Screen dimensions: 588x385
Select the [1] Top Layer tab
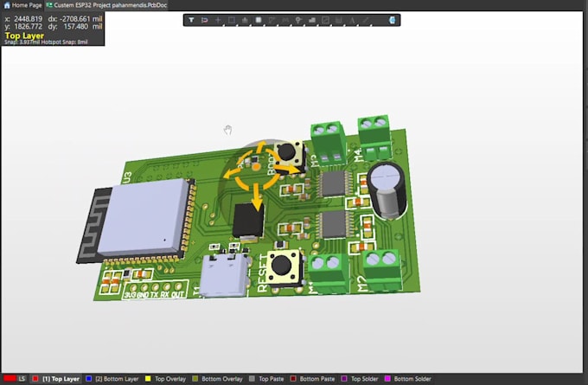tap(56, 379)
